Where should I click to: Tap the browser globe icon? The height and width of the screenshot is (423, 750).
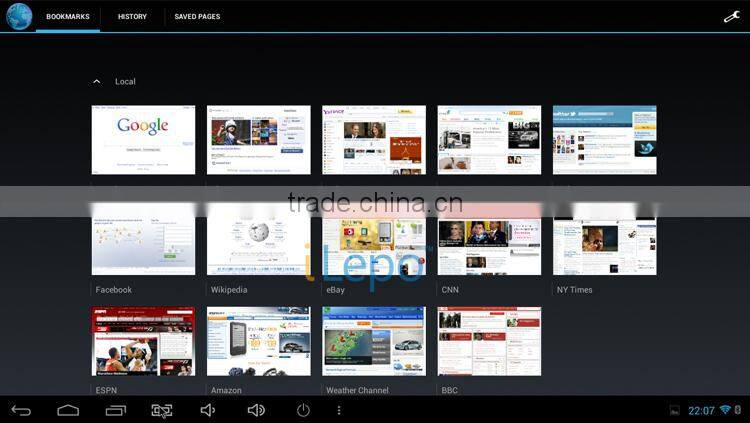pyautogui.click(x=19, y=16)
